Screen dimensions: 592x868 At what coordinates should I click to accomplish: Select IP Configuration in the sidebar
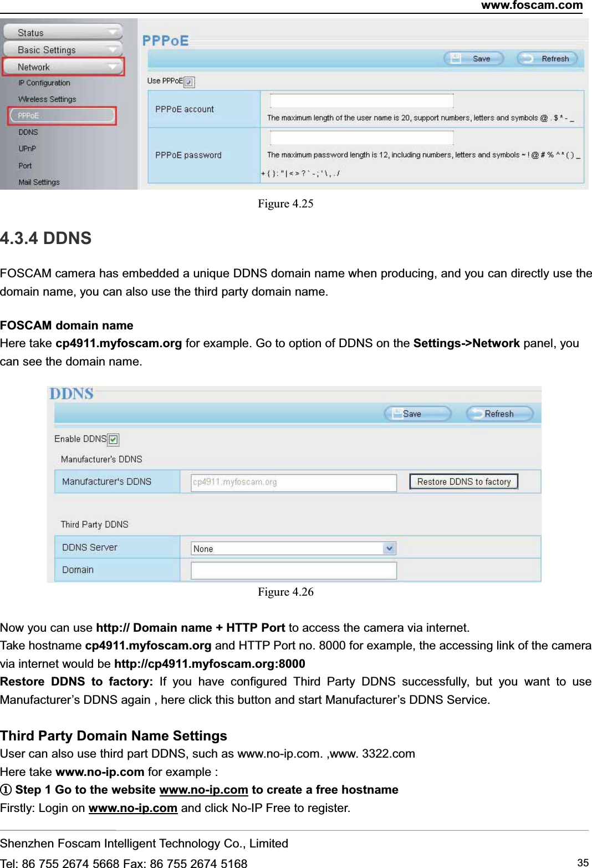44,83
